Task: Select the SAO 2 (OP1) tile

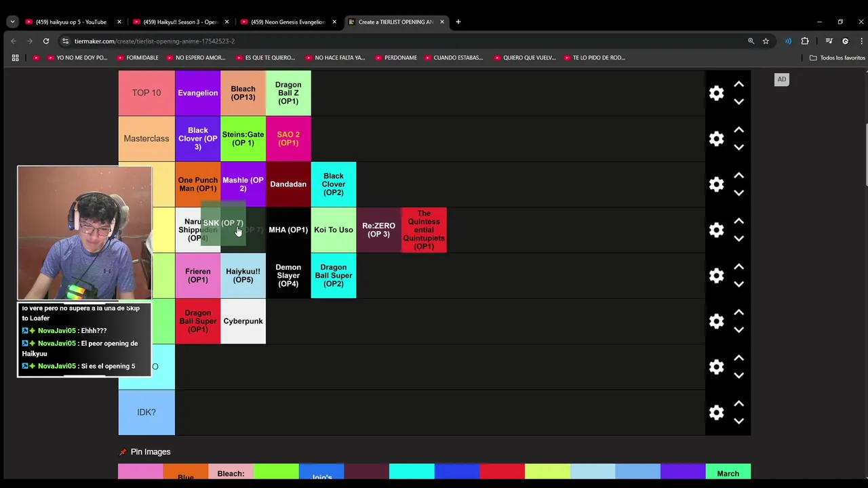Action: (x=288, y=139)
